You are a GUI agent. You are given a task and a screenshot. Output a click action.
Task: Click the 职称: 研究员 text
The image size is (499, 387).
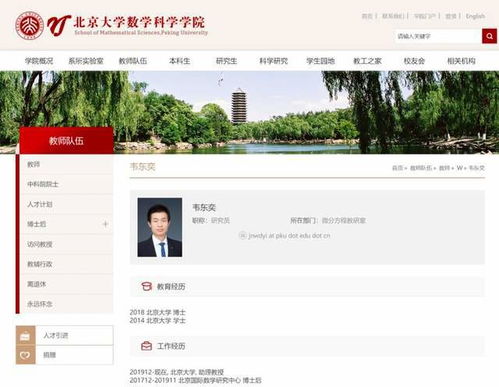click(x=211, y=220)
